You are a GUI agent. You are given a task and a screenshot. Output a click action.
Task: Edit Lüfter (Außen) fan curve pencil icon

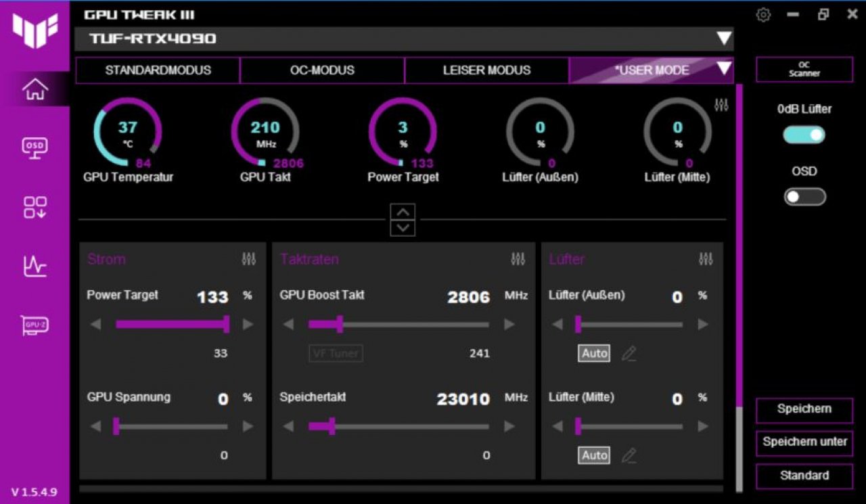tap(629, 353)
